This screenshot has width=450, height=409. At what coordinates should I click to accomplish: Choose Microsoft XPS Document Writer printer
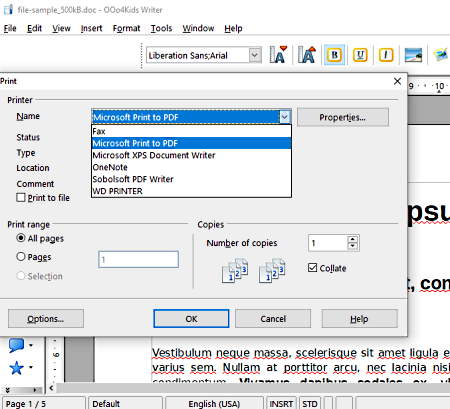tap(191, 155)
